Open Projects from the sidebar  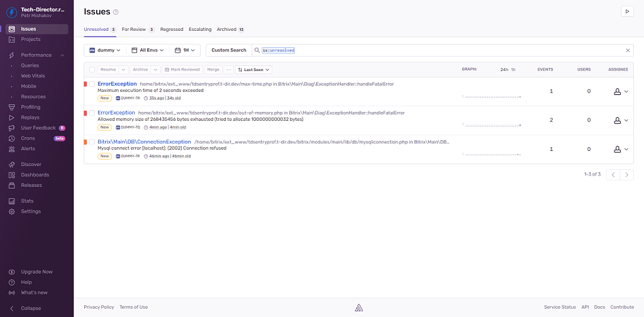[x=12, y=39]
